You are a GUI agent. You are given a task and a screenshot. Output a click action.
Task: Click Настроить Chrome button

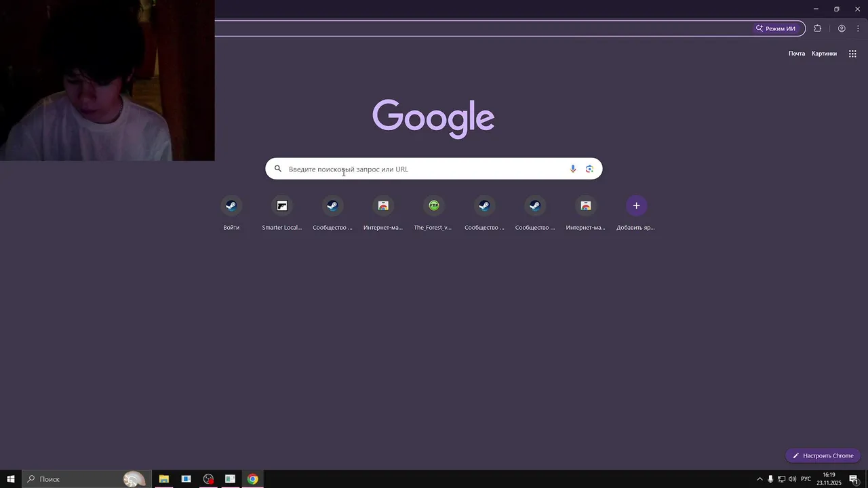pyautogui.click(x=823, y=455)
